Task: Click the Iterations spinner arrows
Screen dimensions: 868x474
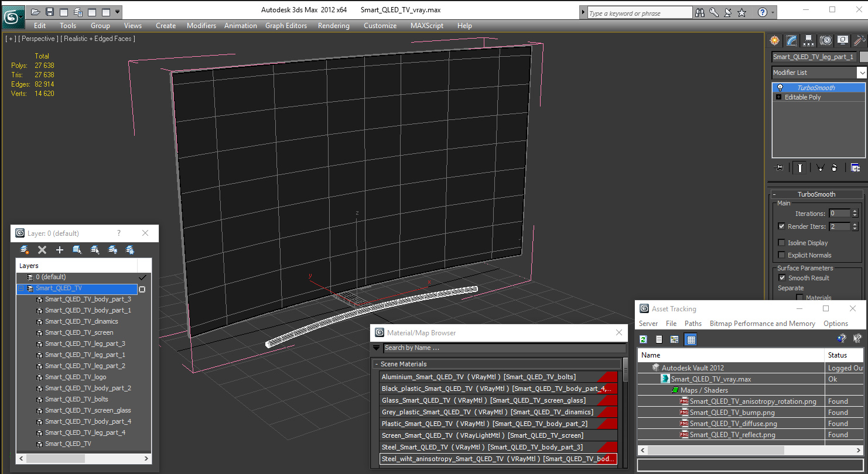Action: click(855, 214)
